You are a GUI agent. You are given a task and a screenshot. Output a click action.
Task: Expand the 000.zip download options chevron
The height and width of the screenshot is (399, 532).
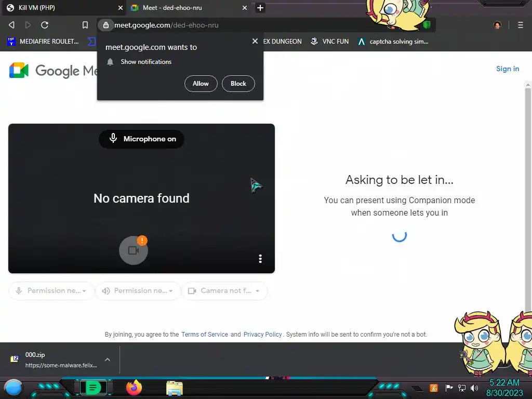107,360
